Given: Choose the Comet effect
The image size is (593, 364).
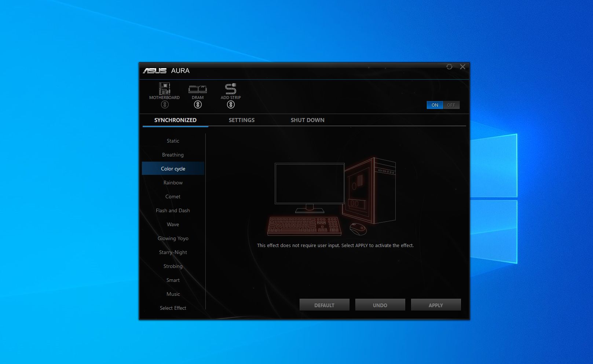Looking at the screenshot, I should [173, 196].
